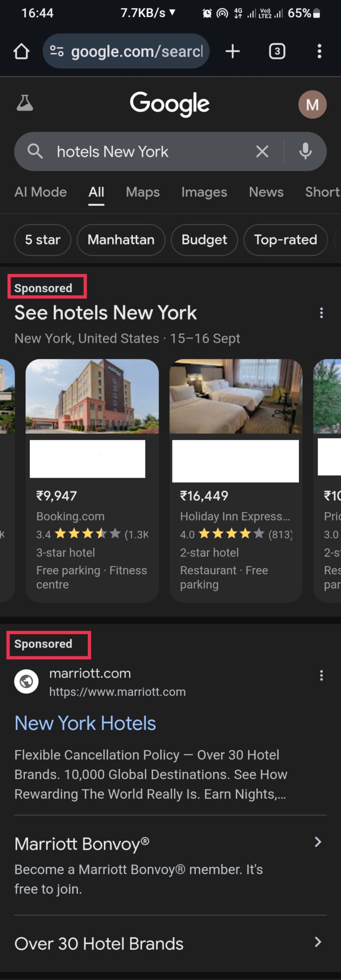Image resolution: width=341 pixels, height=980 pixels.
Task: Open the Holiday Inn Express room photo
Action: coord(236,396)
